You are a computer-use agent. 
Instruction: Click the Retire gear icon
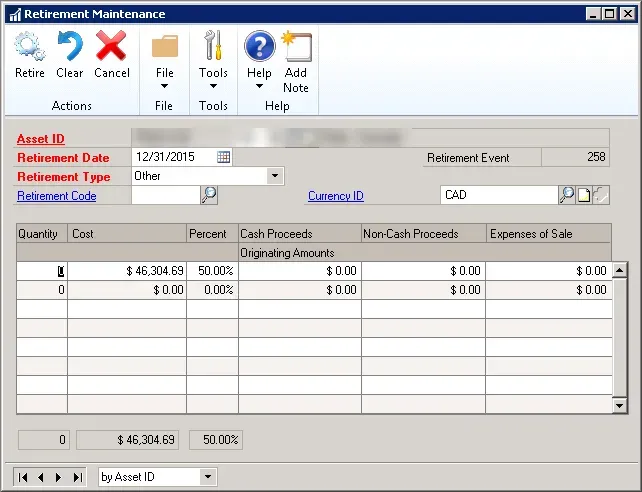(x=30, y=46)
